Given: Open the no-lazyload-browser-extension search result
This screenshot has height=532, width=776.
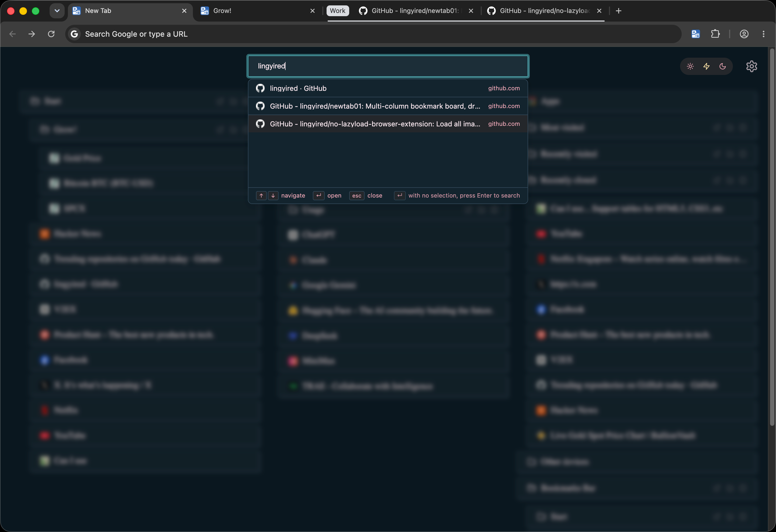Looking at the screenshot, I should coord(388,124).
